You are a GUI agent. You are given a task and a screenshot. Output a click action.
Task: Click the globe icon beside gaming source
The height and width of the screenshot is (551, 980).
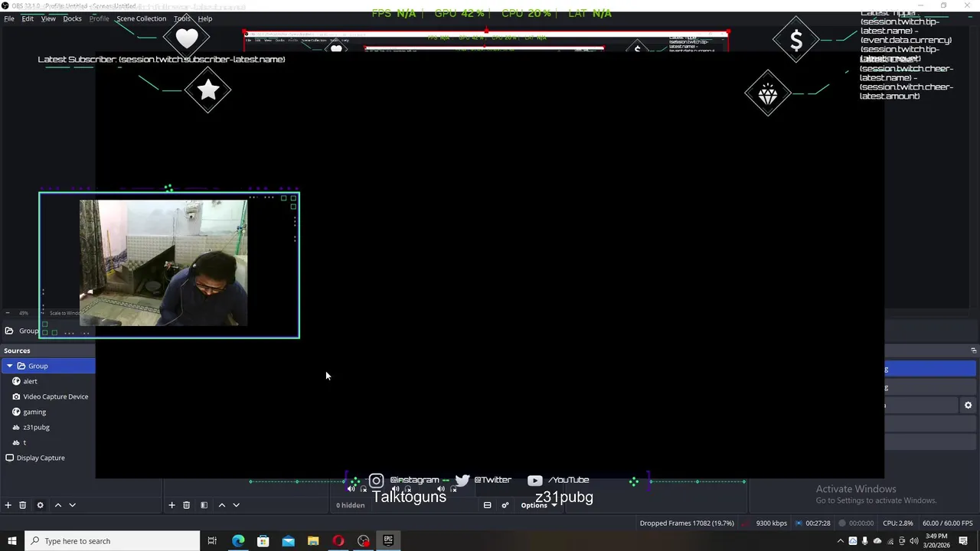(x=17, y=412)
